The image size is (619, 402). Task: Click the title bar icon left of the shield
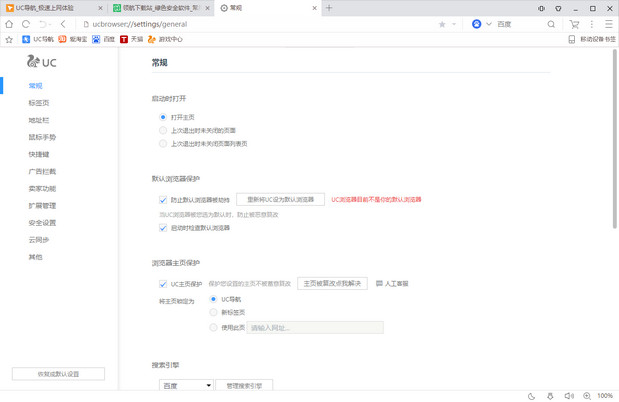click(x=541, y=8)
